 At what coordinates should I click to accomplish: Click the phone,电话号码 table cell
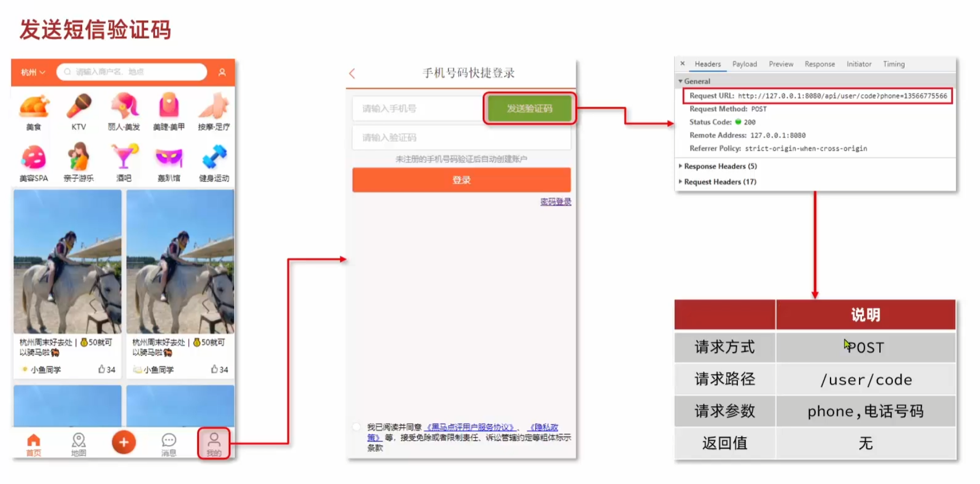[865, 411]
